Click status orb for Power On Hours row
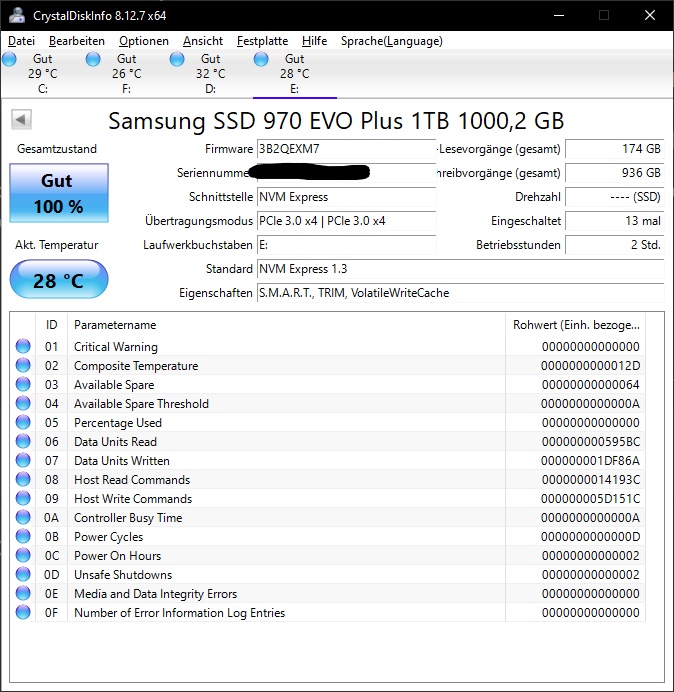674x692 pixels. 23,555
